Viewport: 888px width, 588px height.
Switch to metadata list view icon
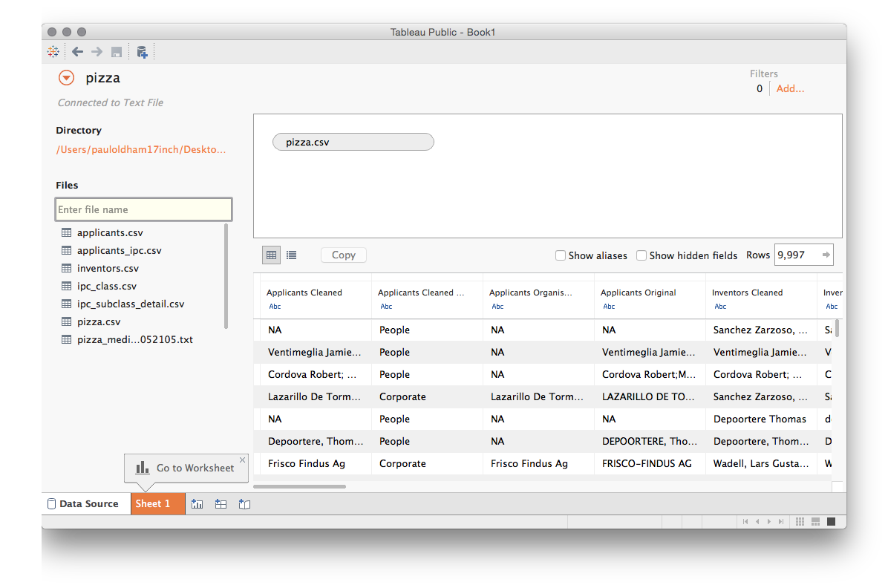[x=291, y=255]
